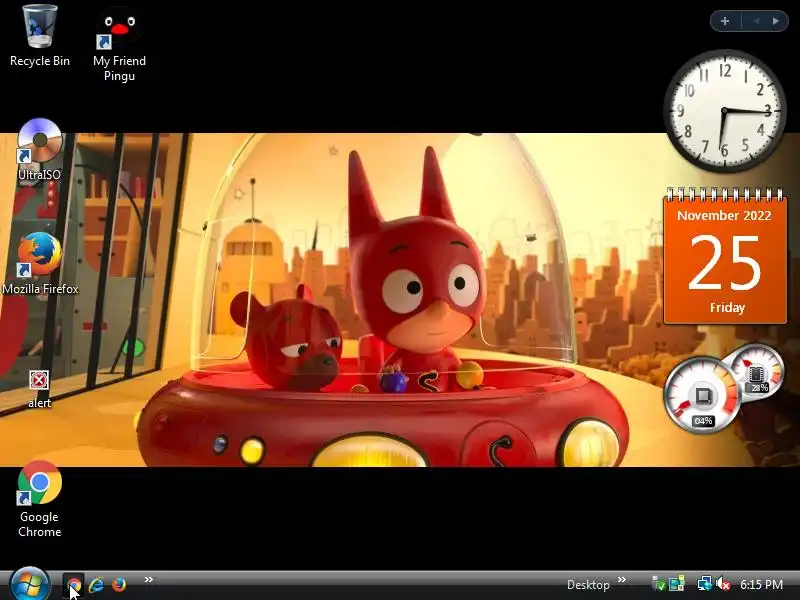Click the CPU meter 04% dial
This screenshot has height=600, width=800.
click(703, 395)
